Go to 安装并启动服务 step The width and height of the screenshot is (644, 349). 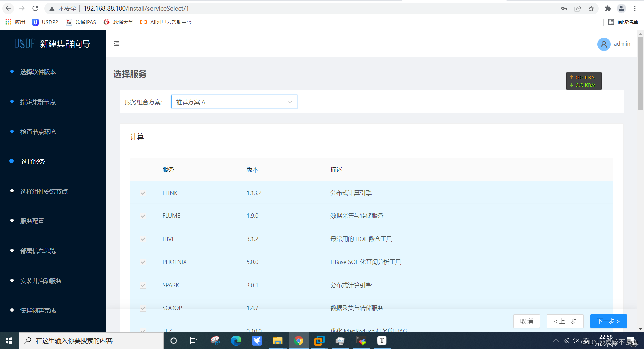click(x=41, y=281)
